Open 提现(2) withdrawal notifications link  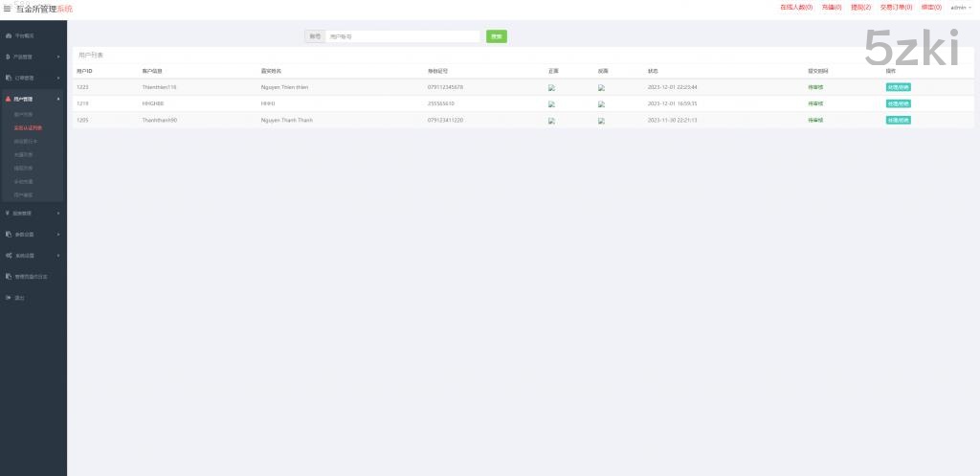point(860,7)
